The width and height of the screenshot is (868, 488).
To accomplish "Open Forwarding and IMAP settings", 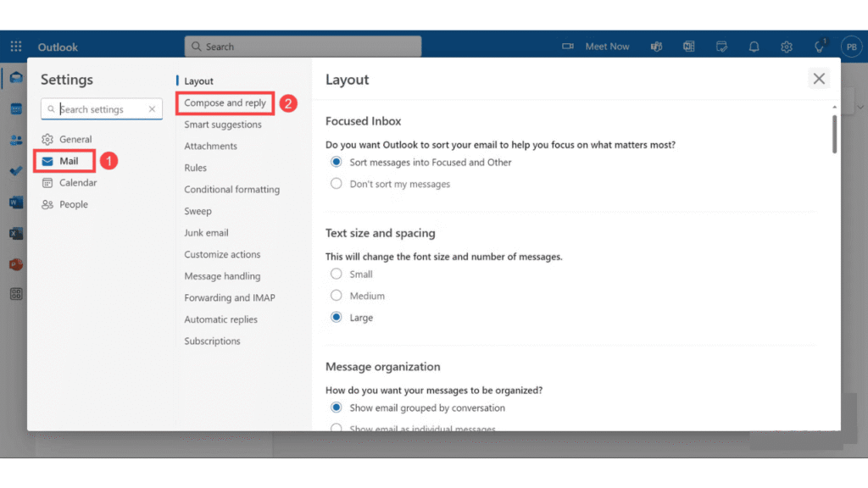I will pyautogui.click(x=229, y=297).
